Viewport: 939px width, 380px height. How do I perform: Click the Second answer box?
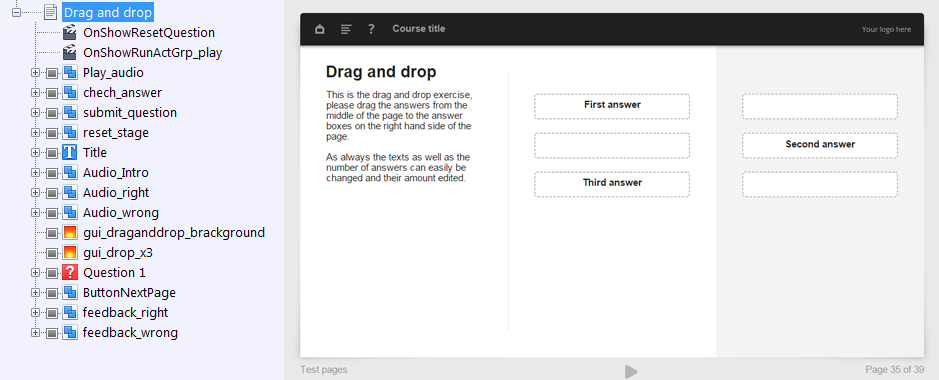pos(820,145)
